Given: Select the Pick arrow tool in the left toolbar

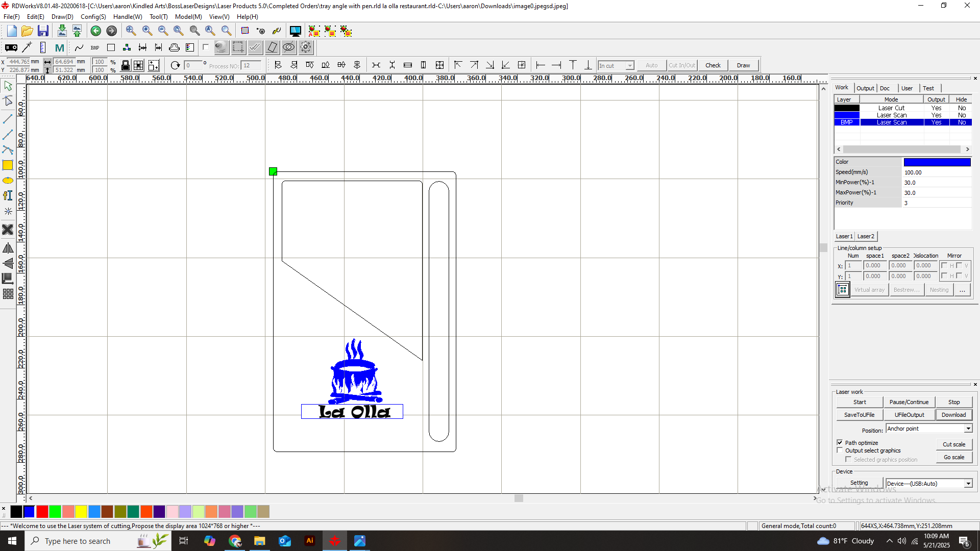Looking at the screenshot, I should [8, 86].
